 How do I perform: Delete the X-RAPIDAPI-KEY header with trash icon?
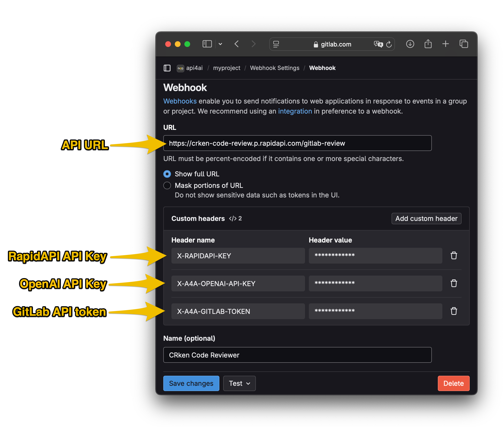[x=453, y=255]
